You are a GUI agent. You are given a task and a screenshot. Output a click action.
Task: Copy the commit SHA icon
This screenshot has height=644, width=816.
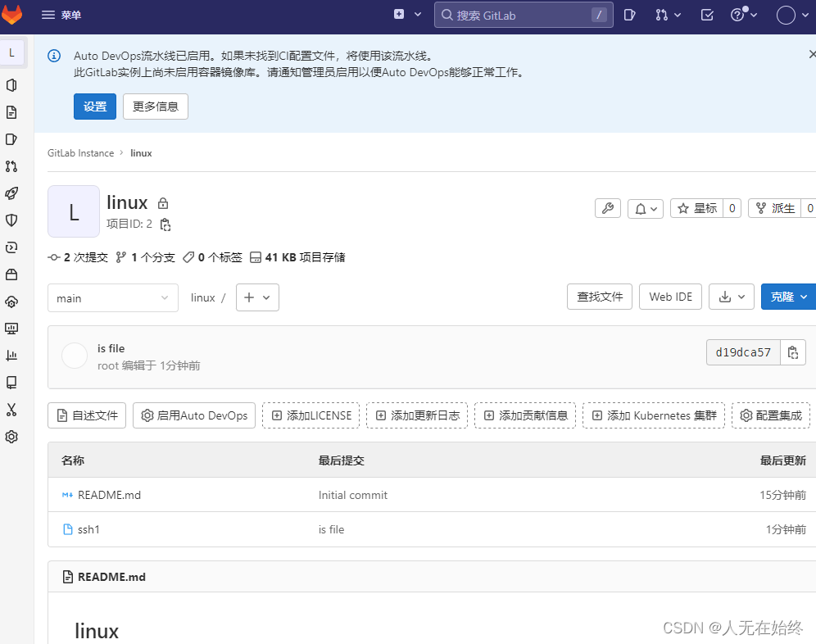click(x=793, y=352)
